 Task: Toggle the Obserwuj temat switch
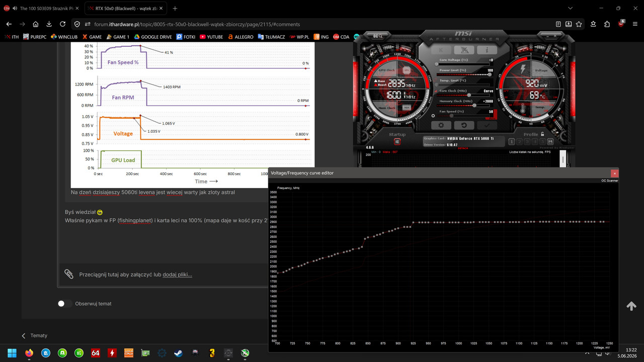pyautogui.click(x=64, y=304)
